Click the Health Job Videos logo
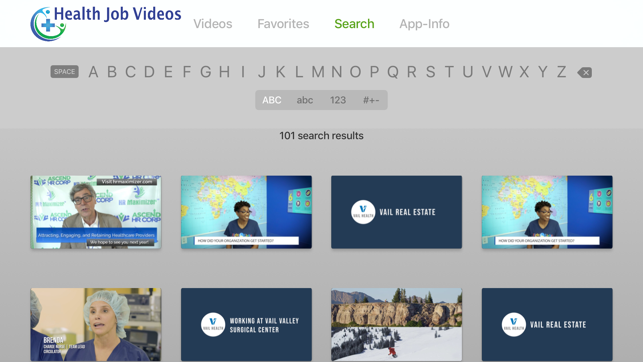This screenshot has width=643, height=362. (106, 23)
